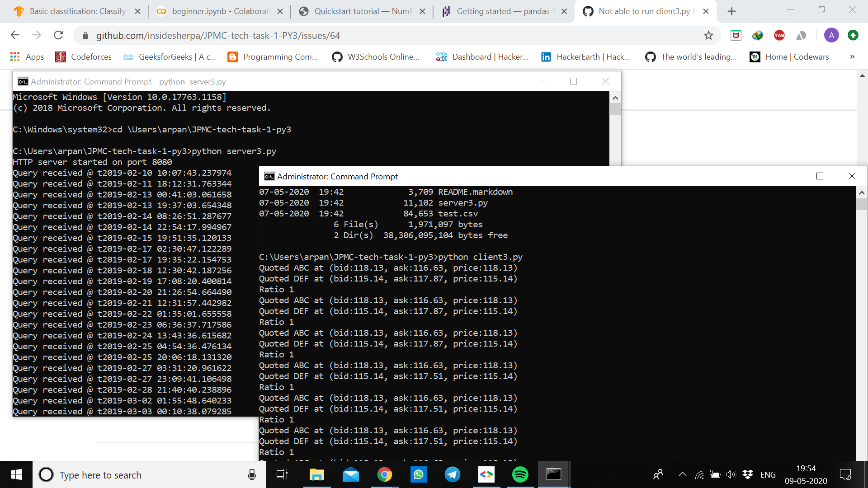This screenshot has height=488, width=868.
Task: Open WhatsApp from the taskbar
Action: pos(419,474)
